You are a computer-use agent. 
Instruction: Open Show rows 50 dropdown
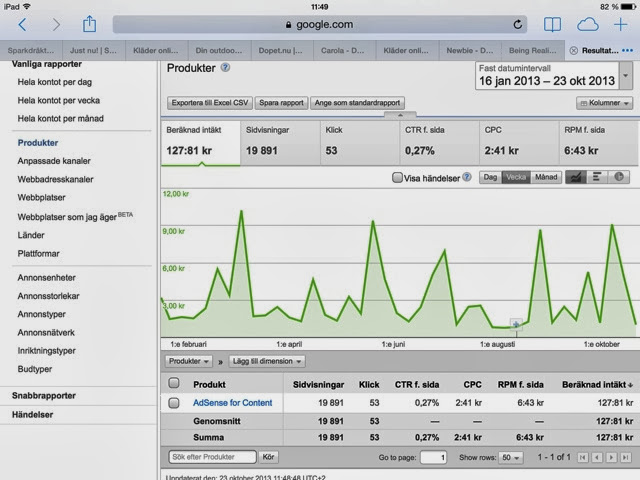pyautogui.click(x=511, y=458)
